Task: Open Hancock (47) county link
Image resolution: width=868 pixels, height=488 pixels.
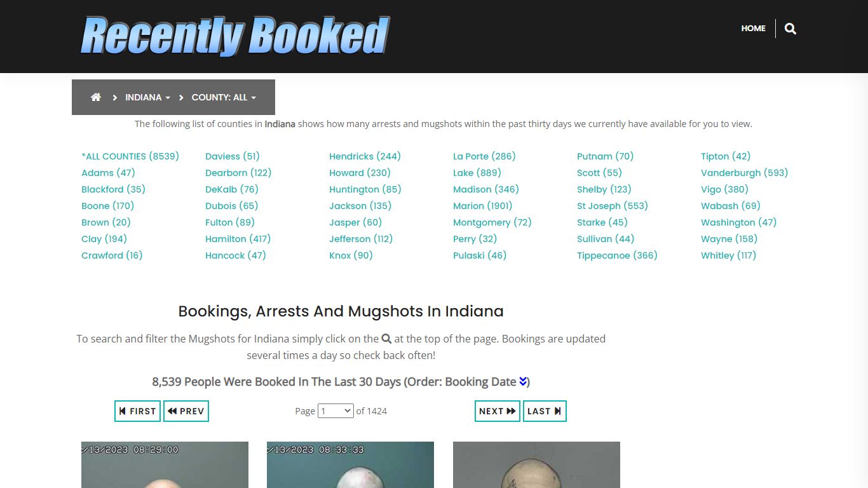Action: (x=236, y=255)
